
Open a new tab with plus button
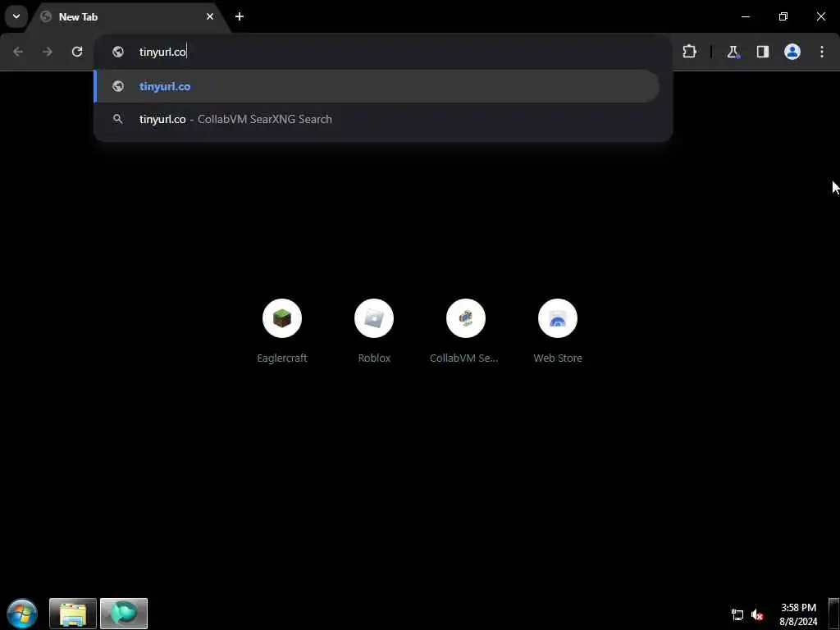240,16
